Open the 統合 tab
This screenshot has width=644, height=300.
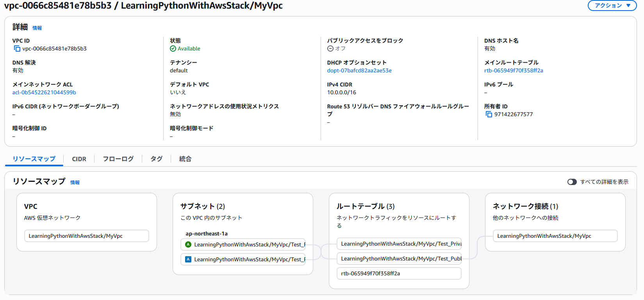(185, 159)
